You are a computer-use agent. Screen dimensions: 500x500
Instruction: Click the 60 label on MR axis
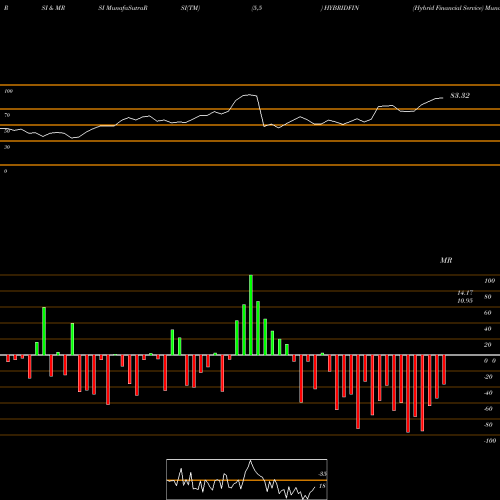pos(487,313)
